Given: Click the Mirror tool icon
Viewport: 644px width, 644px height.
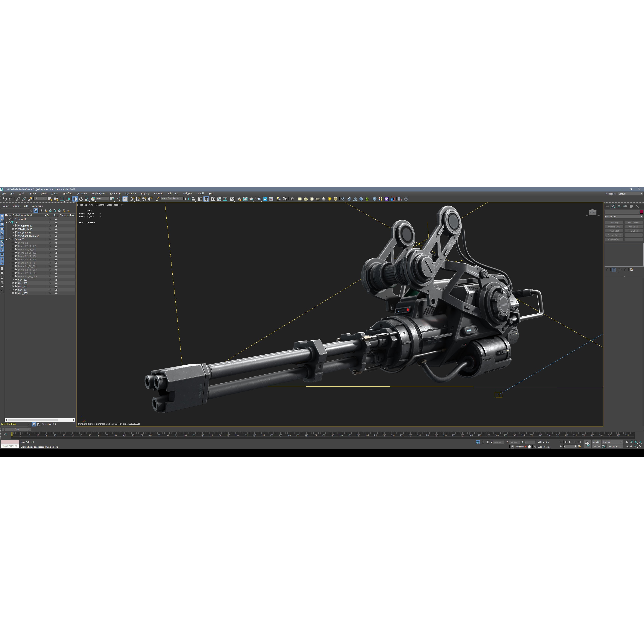Looking at the screenshot, I should [187, 199].
